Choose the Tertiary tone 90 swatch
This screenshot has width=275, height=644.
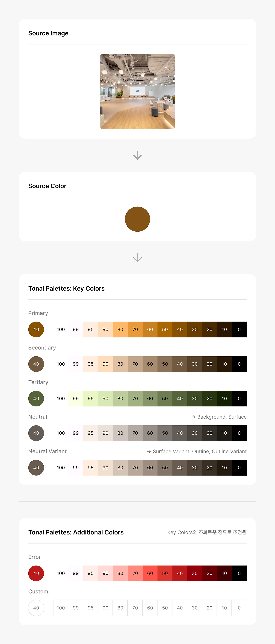(105, 398)
